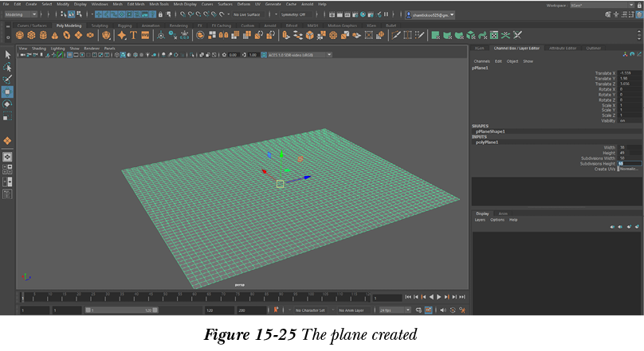Screen dimensions: 644x351
Task: Open the Symmetry Off dropdown
Action: click(292, 14)
